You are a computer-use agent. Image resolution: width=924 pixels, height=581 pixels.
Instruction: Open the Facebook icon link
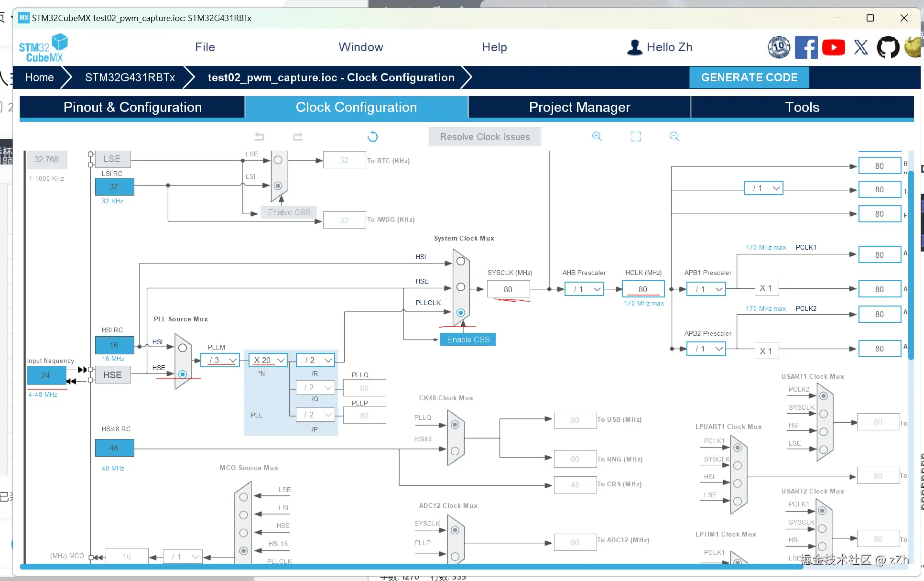(x=806, y=47)
